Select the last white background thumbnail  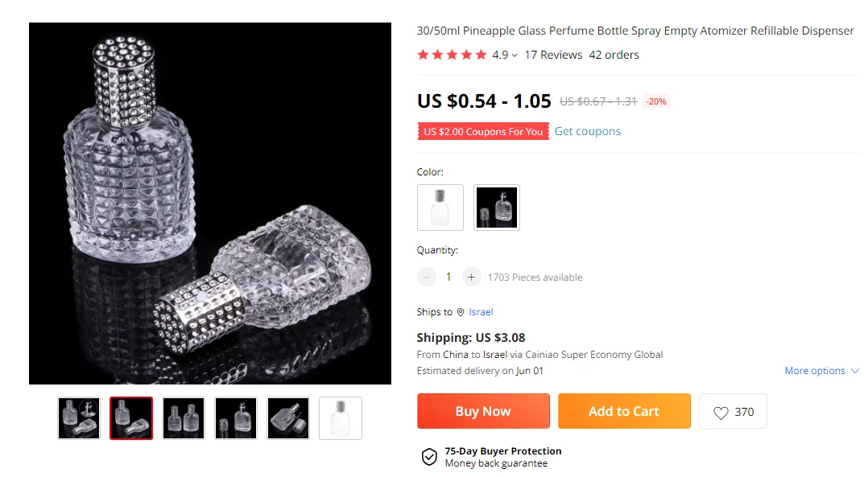tap(341, 418)
